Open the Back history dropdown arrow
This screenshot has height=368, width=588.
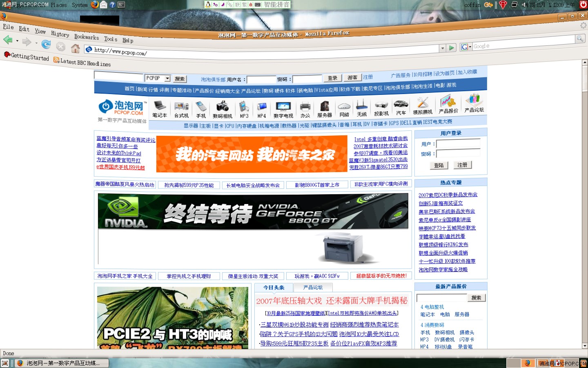point(17,41)
